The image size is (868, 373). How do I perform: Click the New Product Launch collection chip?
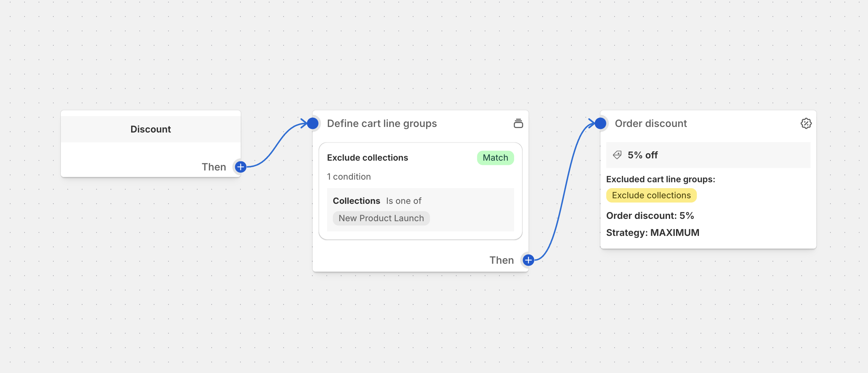point(381,218)
